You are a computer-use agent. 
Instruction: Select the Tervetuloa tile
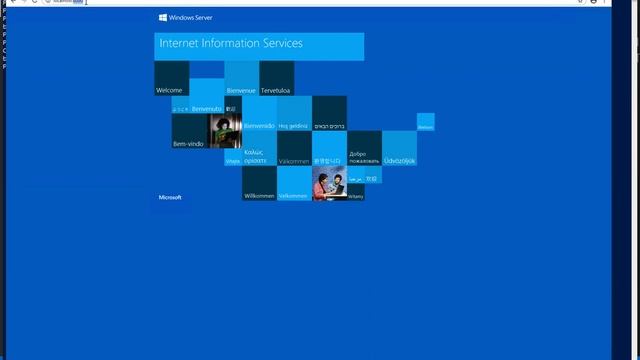pos(277,78)
